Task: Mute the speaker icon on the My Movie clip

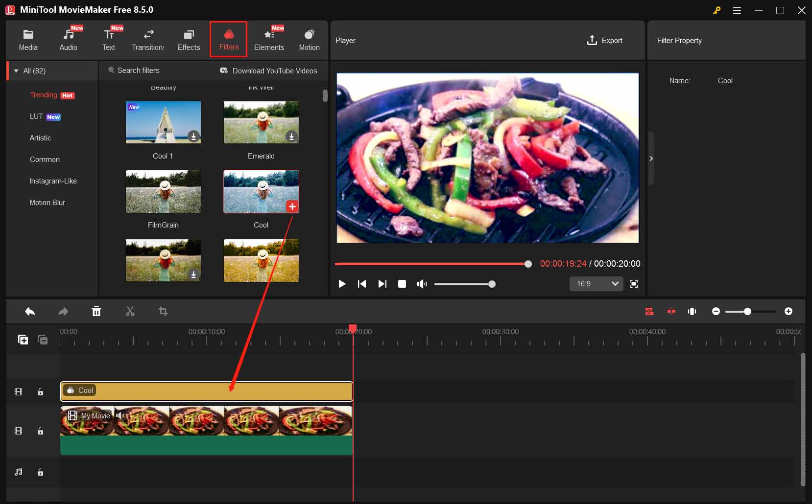Action: tap(120, 415)
